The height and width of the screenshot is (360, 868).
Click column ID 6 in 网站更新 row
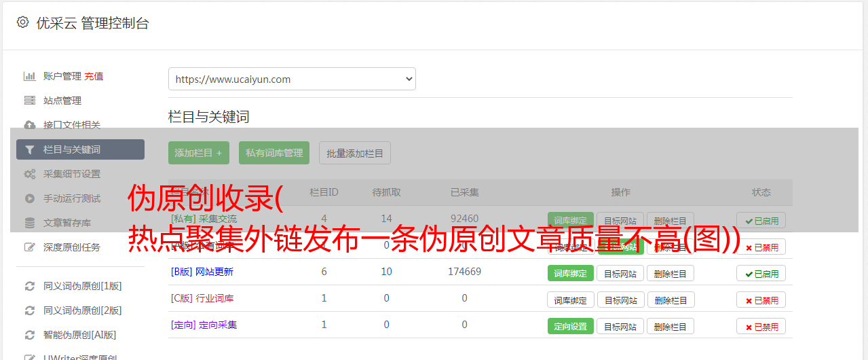point(324,272)
